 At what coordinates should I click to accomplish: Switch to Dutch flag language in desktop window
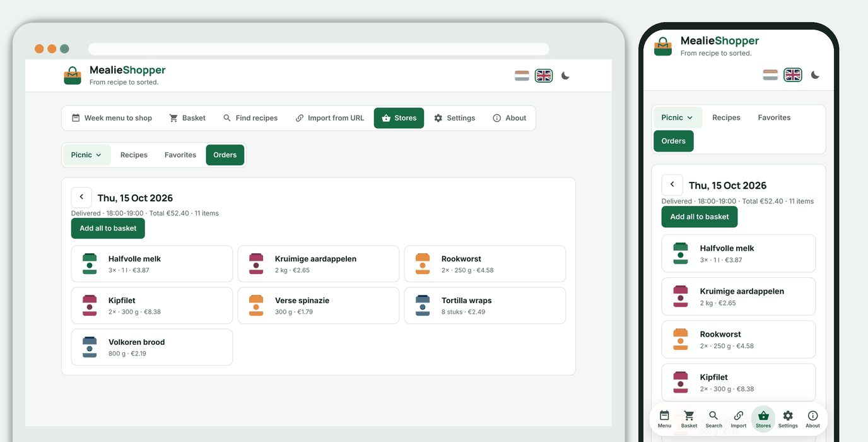click(x=522, y=76)
